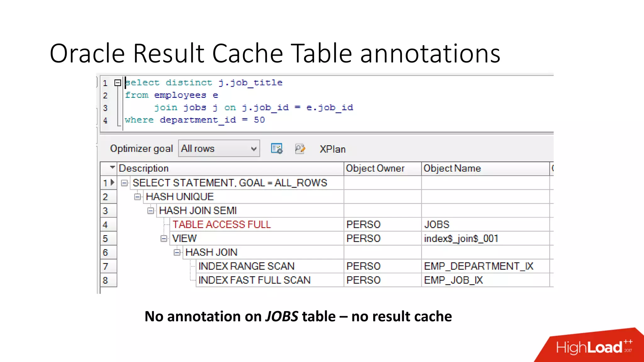Image resolution: width=644 pixels, height=362 pixels.
Task: Click the Object Name column header
Action: point(486,168)
